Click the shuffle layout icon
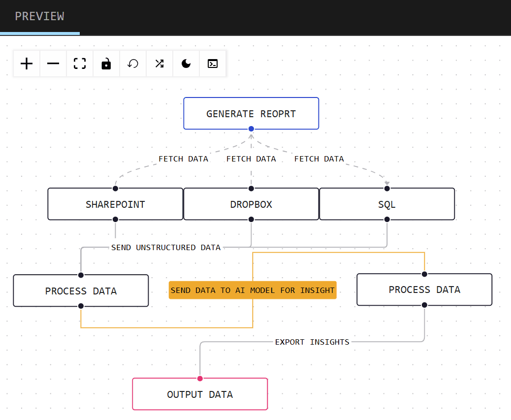The height and width of the screenshot is (420, 511). point(160,64)
